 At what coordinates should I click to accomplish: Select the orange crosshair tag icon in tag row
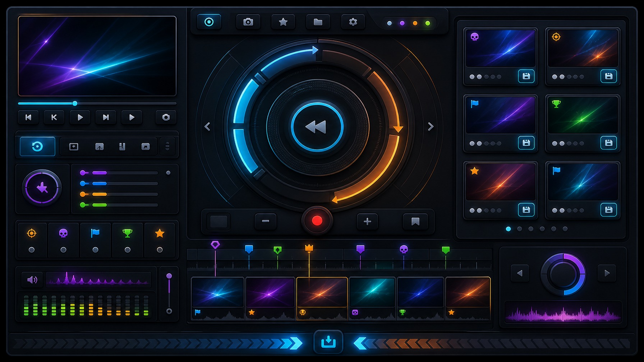[x=32, y=233]
